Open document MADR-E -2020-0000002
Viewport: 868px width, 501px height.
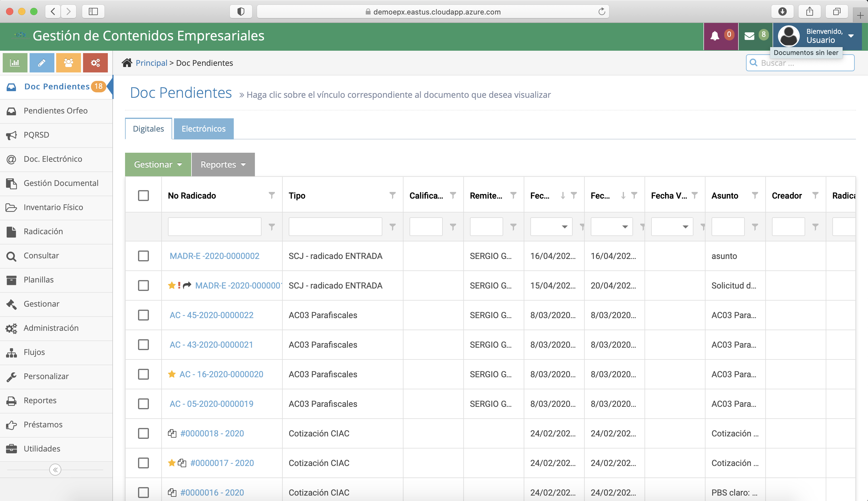click(214, 256)
